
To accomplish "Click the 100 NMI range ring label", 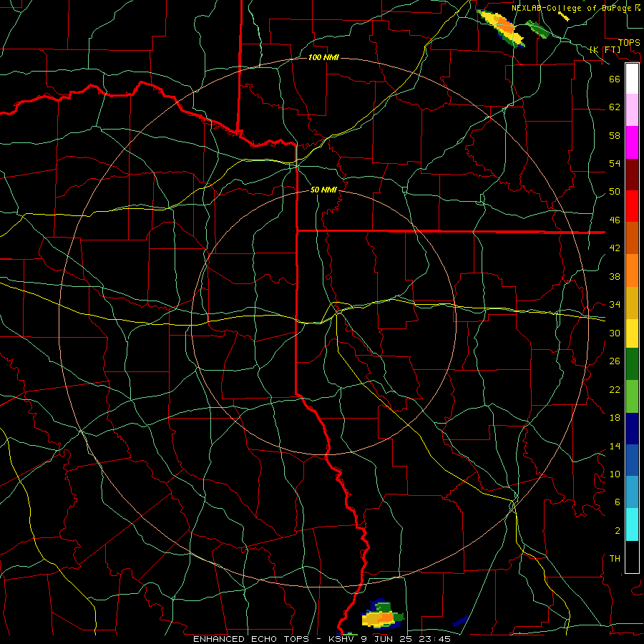I will [x=323, y=57].
